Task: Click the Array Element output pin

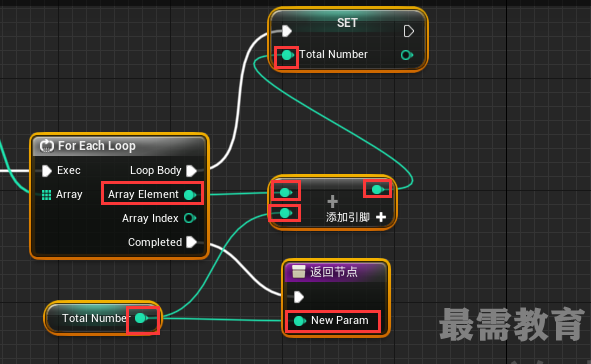Action: click(x=190, y=195)
